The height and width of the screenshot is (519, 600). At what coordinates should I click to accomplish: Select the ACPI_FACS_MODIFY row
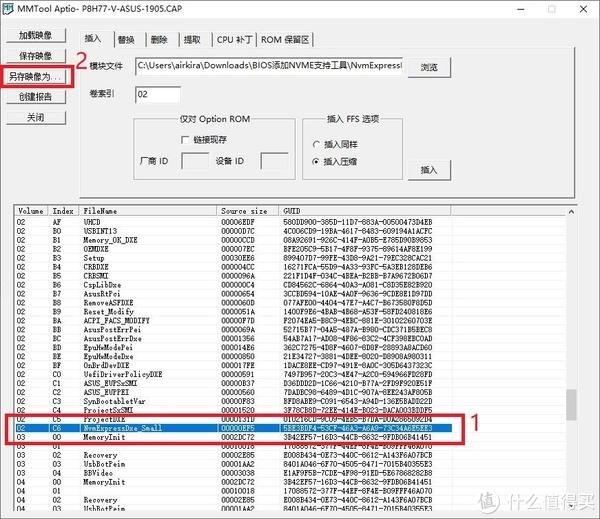[x=233, y=321]
